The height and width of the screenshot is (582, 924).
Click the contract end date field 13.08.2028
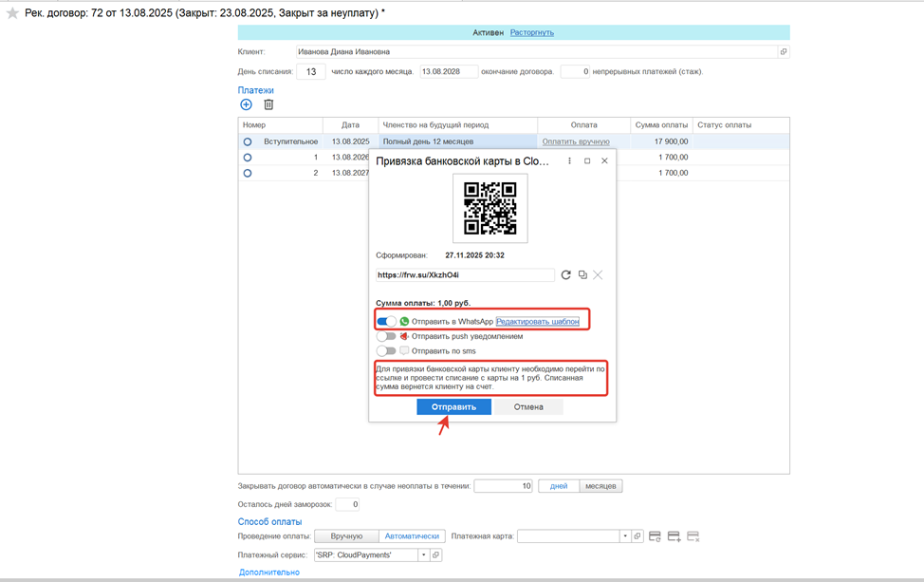[x=449, y=71]
